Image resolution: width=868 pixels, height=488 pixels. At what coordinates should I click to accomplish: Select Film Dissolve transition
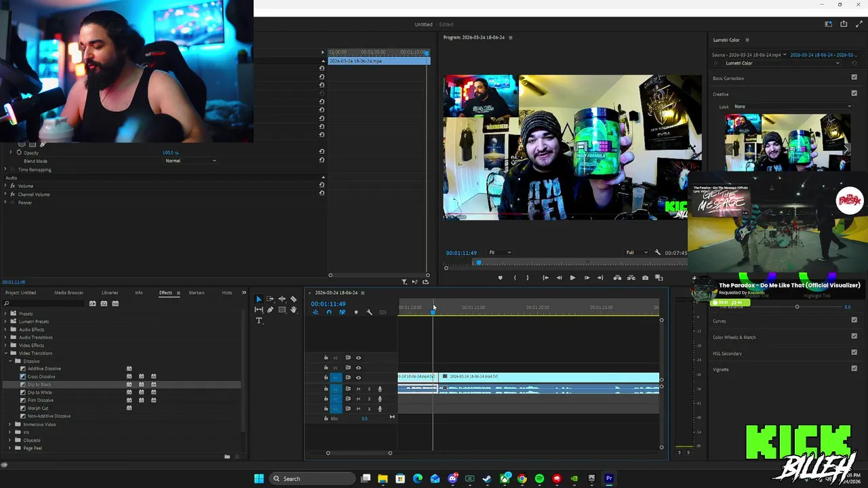click(40, 401)
